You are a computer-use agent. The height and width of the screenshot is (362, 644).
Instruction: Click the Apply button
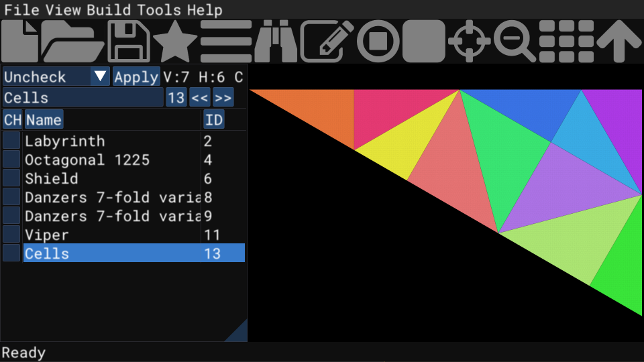click(136, 76)
